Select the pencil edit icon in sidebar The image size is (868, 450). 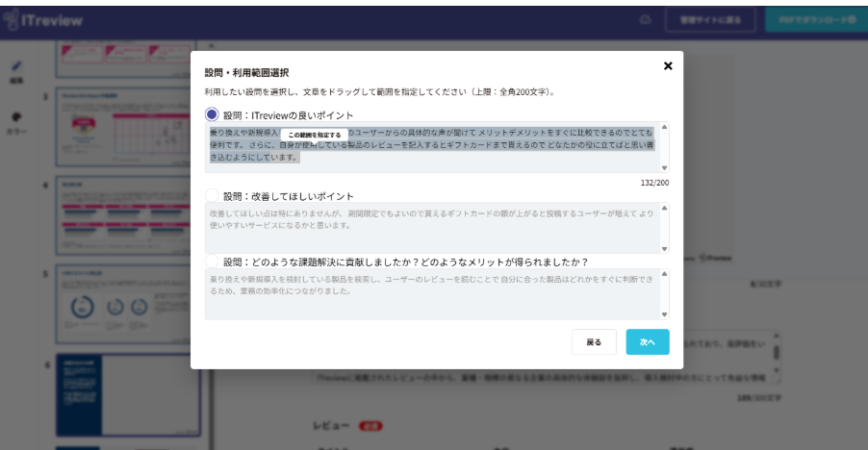click(x=16, y=66)
